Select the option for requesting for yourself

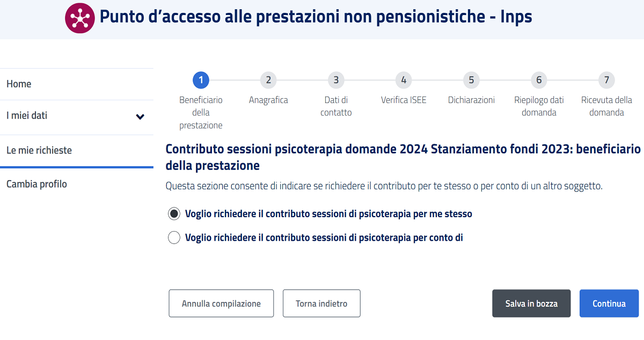point(174,213)
